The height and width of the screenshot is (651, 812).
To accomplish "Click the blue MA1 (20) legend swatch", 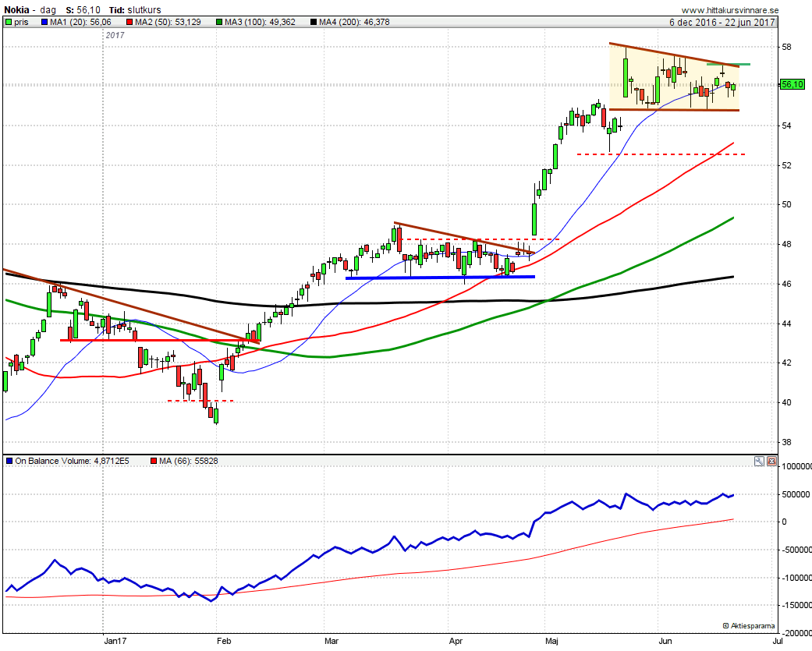I will coord(44,23).
